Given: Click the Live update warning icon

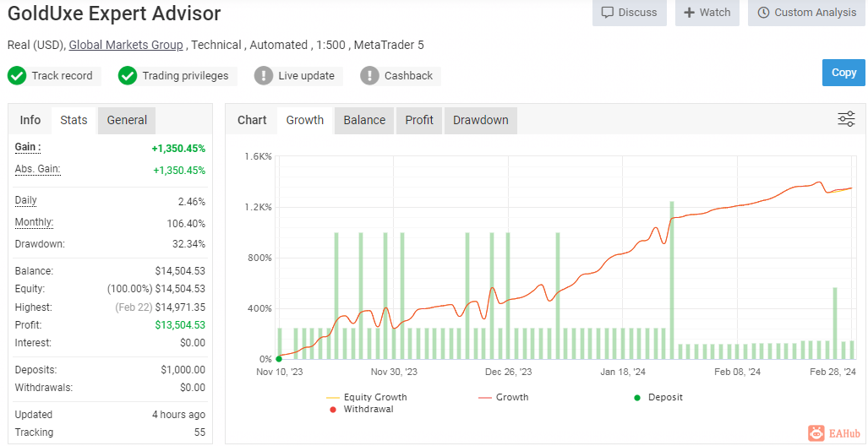Looking at the screenshot, I should coord(264,76).
